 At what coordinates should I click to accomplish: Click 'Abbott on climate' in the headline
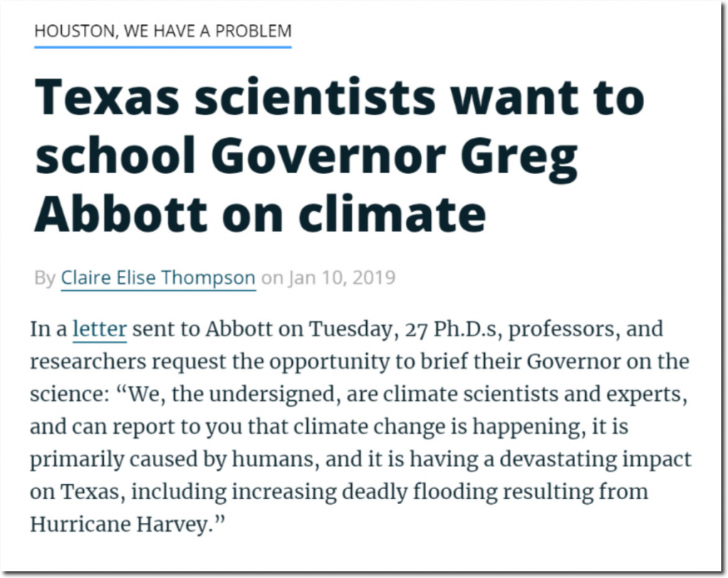click(260, 213)
